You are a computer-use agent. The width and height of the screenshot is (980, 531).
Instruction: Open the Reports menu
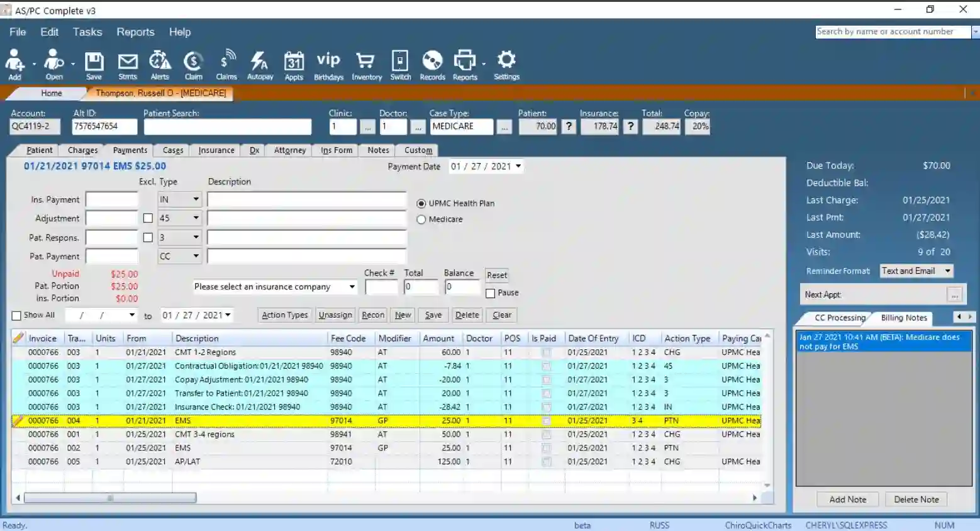coord(135,32)
